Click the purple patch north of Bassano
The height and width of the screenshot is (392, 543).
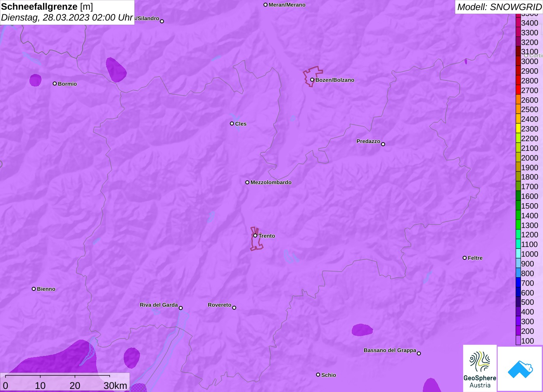(362, 330)
